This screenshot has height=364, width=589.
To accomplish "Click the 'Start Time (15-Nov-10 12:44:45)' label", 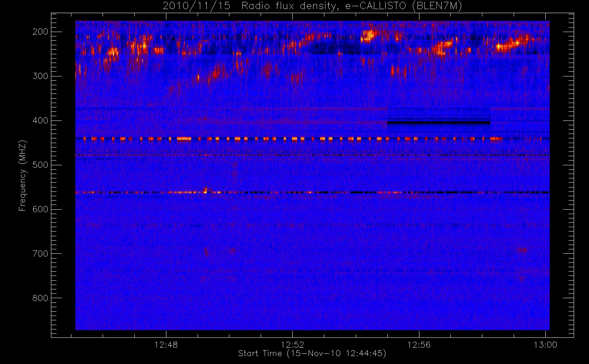I will pyautogui.click(x=312, y=353).
